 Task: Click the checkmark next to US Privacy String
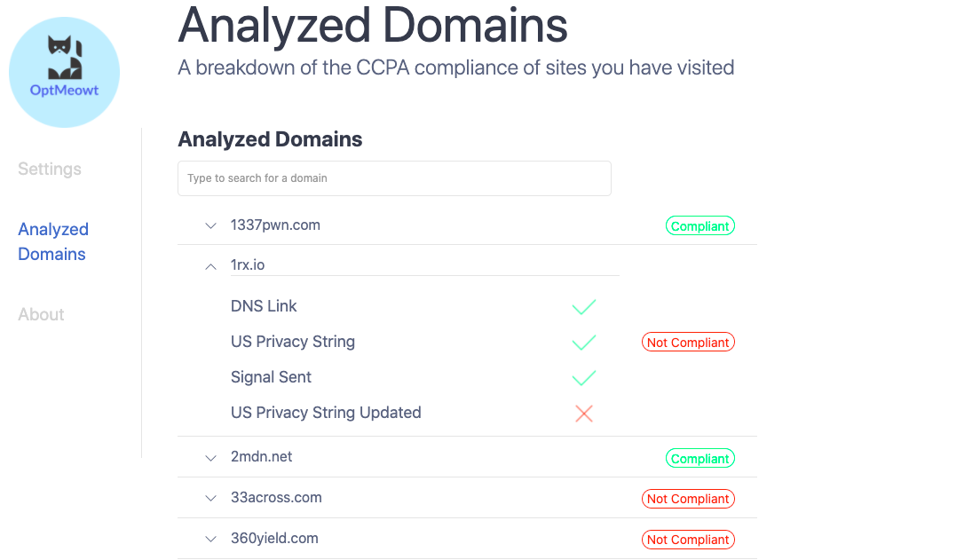[584, 342]
